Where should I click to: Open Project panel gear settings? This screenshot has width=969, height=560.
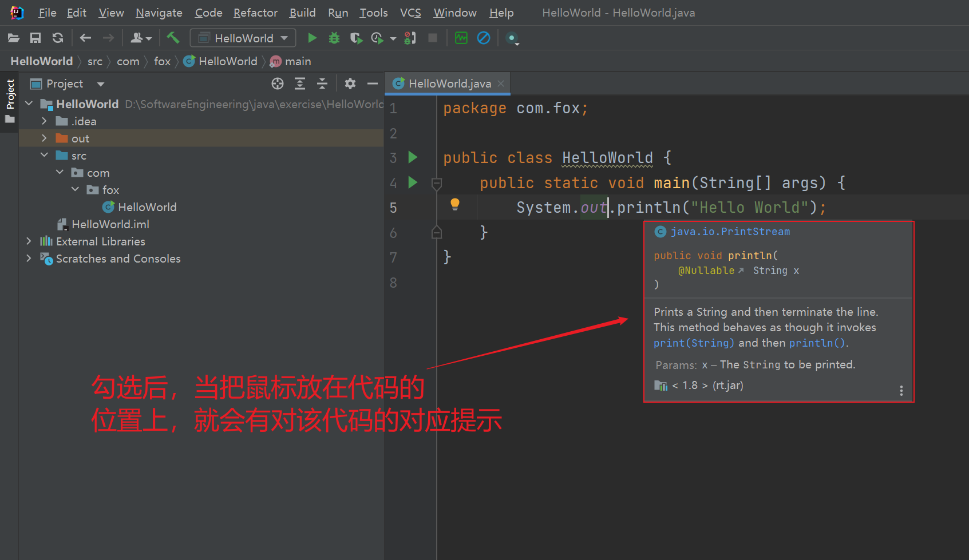pyautogui.click(x=350, y=84)
